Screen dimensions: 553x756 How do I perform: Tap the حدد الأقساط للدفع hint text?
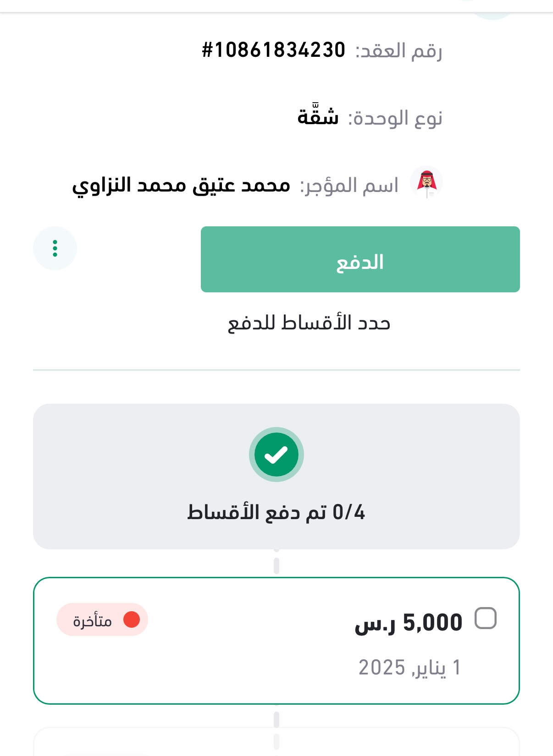pyautogui.click(x=309, y=323)
